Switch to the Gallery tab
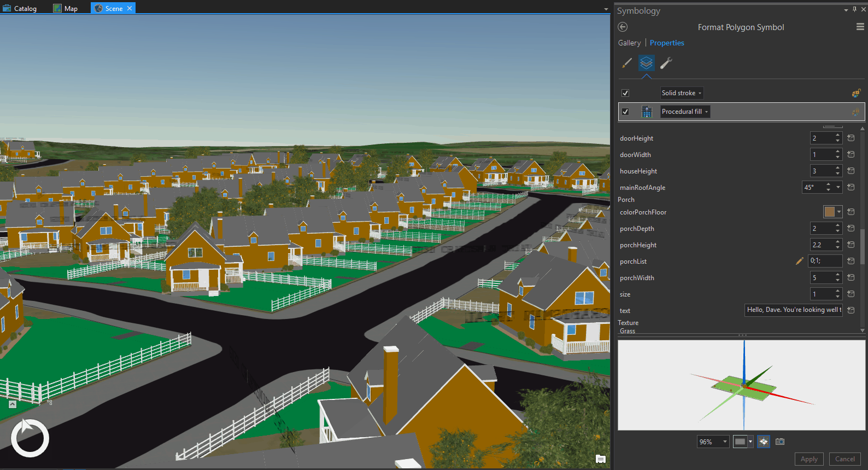The image size is (868, 470). 629,43
